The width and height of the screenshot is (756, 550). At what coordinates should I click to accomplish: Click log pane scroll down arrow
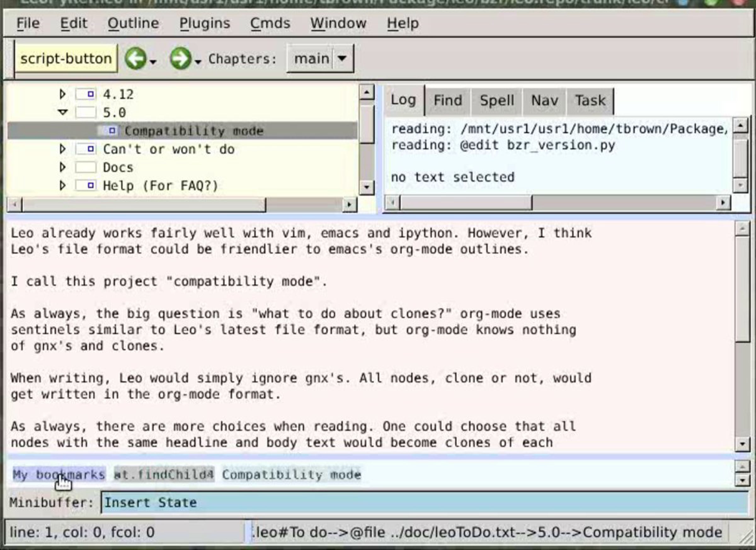click(741, 185)
